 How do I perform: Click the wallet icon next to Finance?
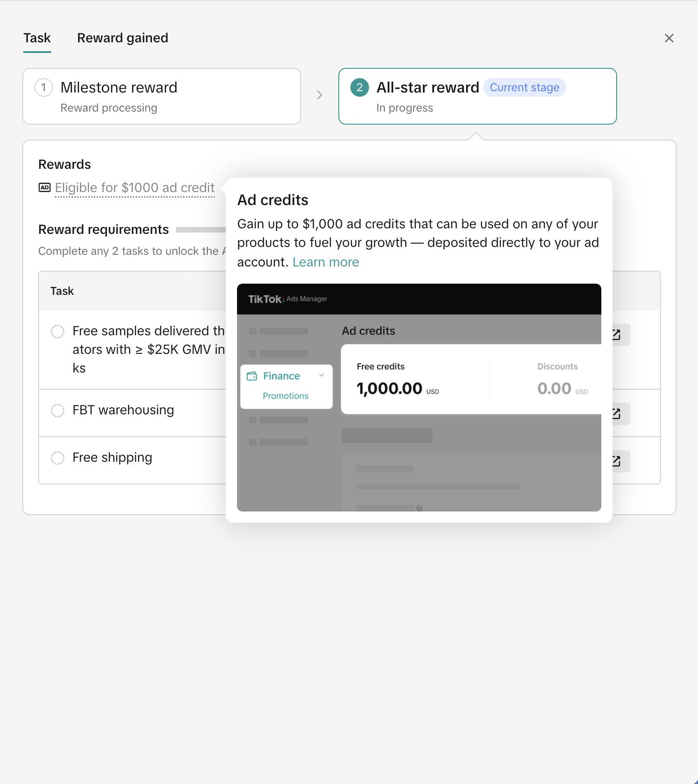point(252,376)
